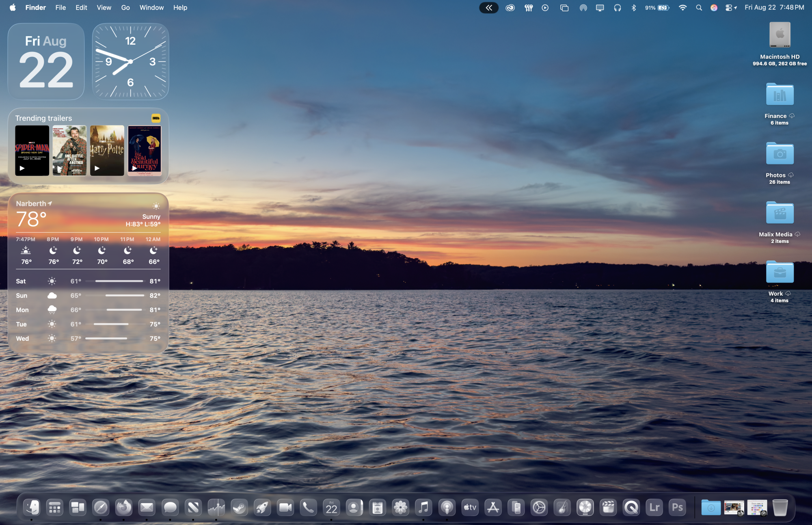Viewport: 812px width, 525px height.
Task: Open the Window menu
Action: click(151, 8)
